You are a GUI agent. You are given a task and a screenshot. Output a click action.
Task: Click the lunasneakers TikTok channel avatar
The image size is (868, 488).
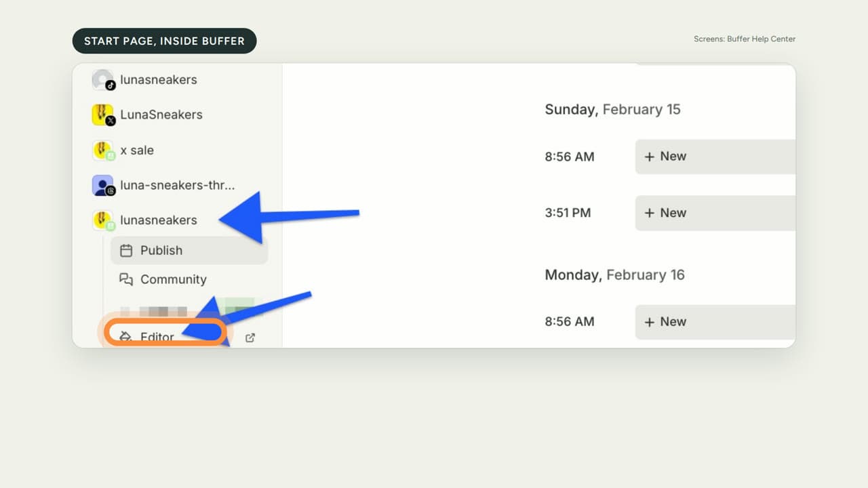[x=103, y=80]
